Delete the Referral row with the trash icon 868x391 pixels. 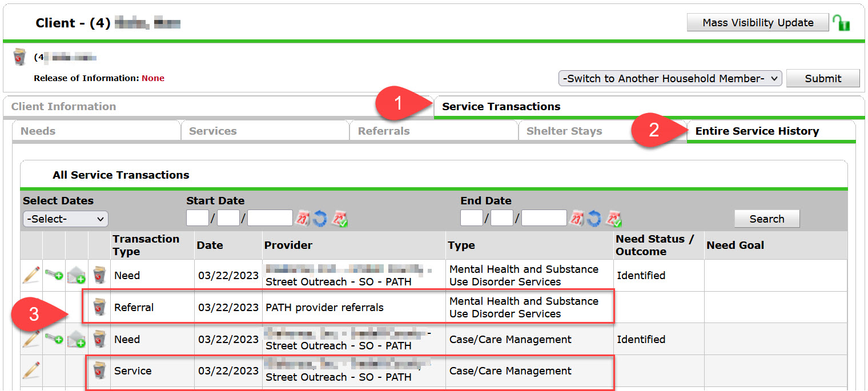pos(100,307)
